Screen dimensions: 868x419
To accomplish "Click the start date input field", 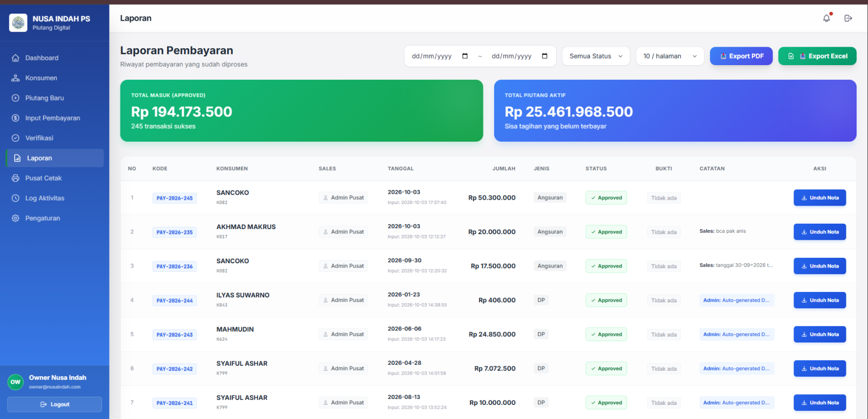I will coord(440,56).
